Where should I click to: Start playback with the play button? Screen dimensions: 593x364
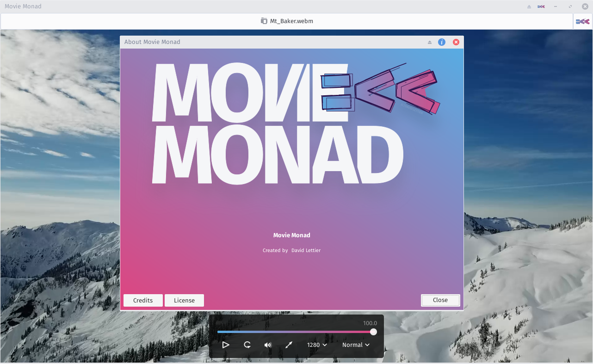(x=226, y=345)
